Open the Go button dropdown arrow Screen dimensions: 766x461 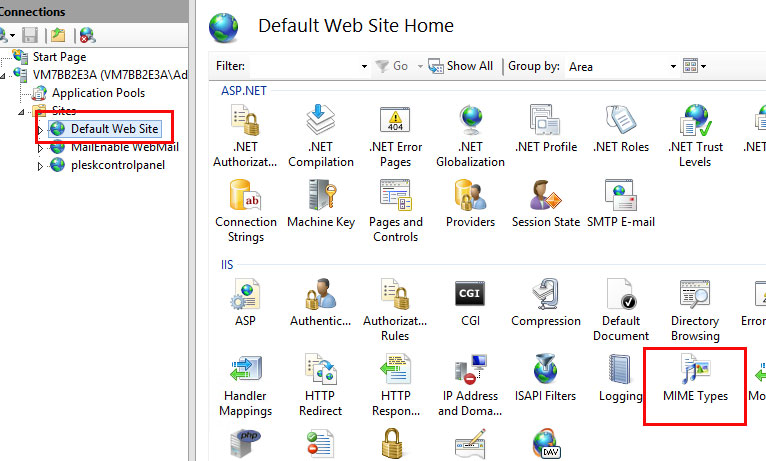coord(420,66)
